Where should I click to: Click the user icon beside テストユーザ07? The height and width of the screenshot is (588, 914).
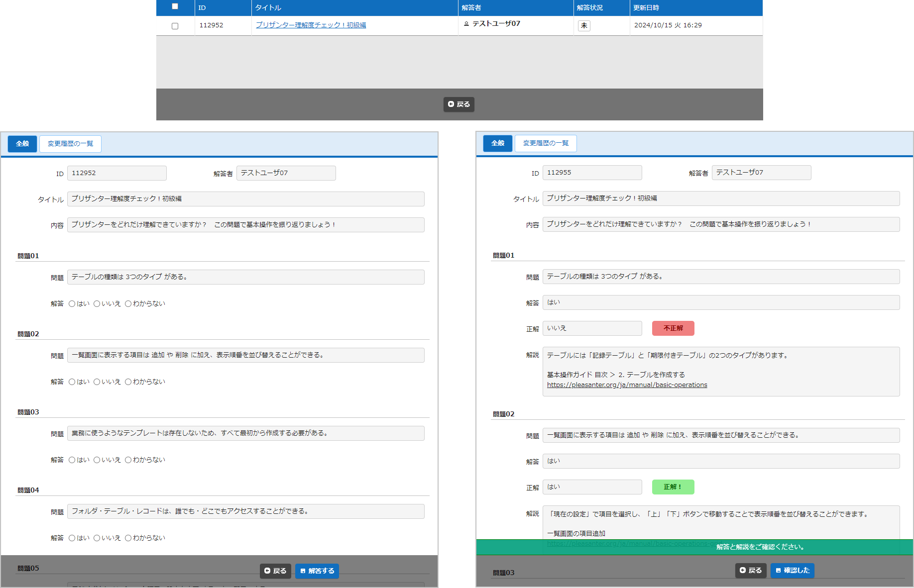(466, 23)
